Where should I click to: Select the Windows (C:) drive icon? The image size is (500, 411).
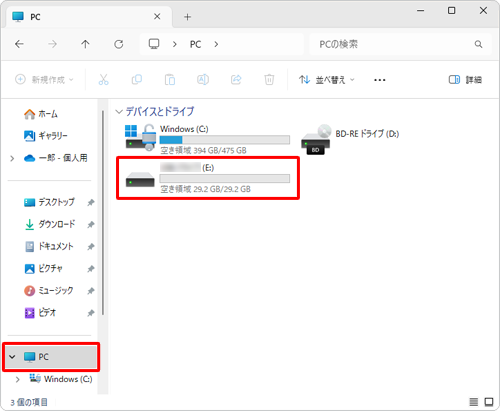[x=141, y=137]
